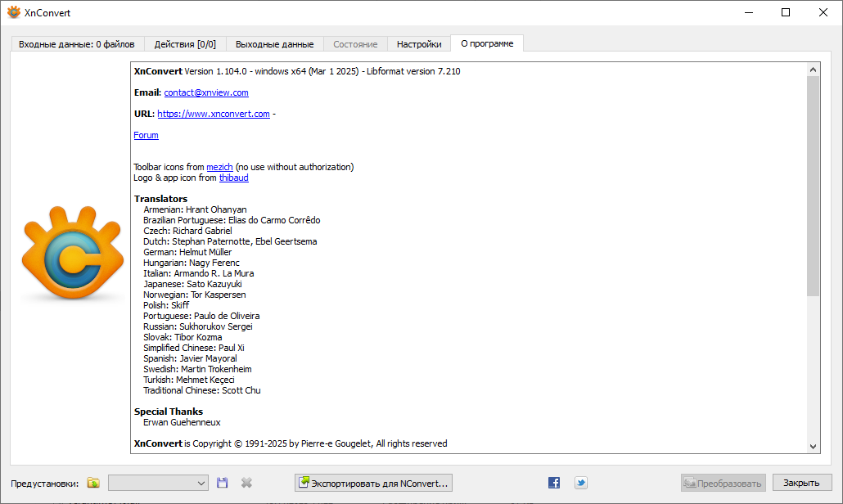Click 'Swedish: Martin Trokenheim' line

click(197, 369)
